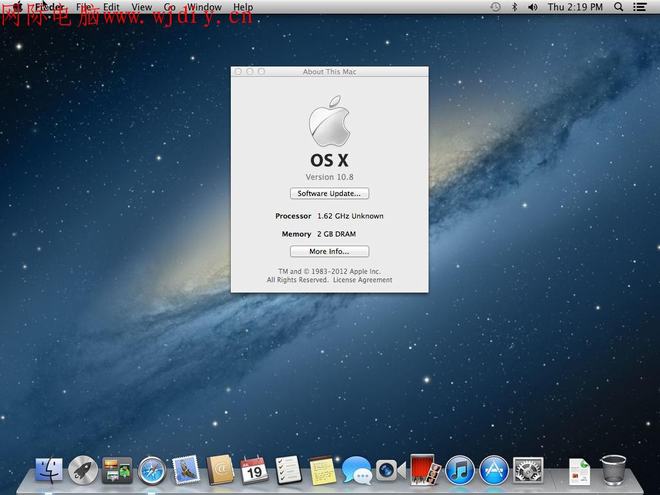Open the Trash in the dock
The width and height of the screenshot is (660, 495).
613,469
